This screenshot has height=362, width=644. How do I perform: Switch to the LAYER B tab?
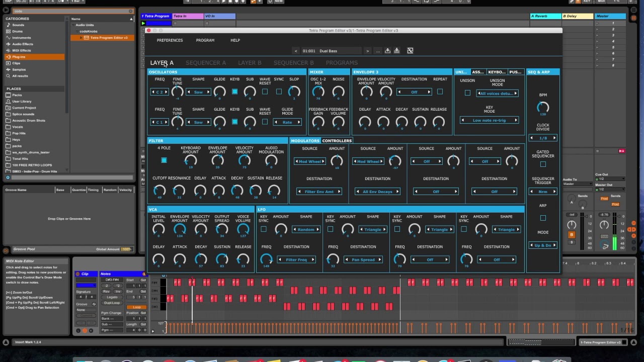[x=250, y=63]
